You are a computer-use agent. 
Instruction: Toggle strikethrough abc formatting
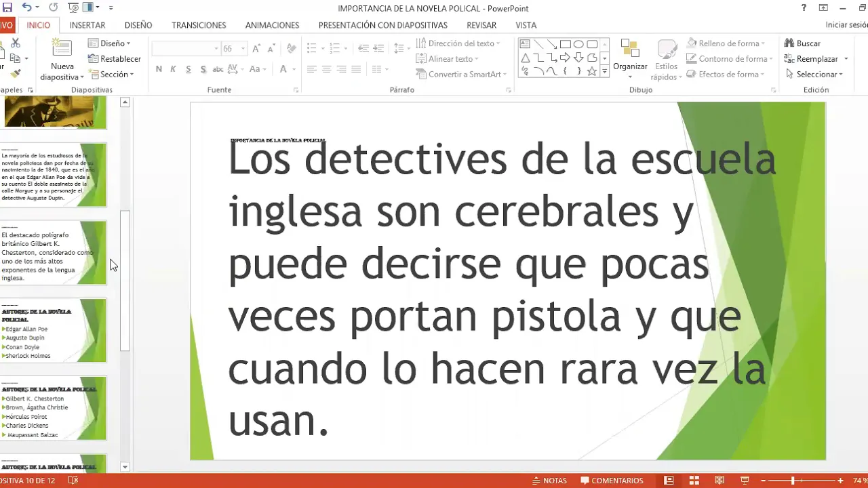point(218,69)
